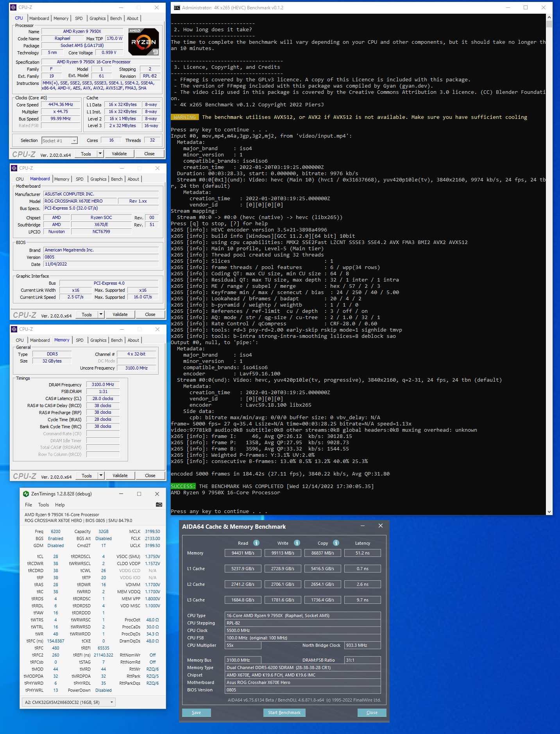Click the Ryzen 9 logo in CPU-Z
This screenshot has height=734, width=560.
point(143,41)
